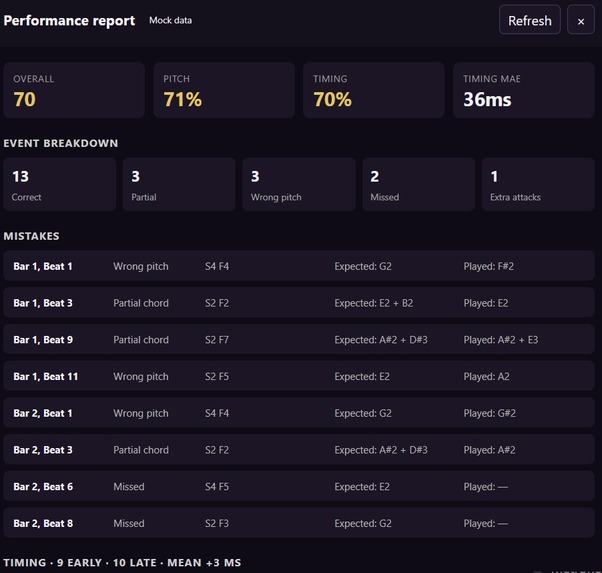This screenshot has width=602, height=573.
Task: Click the Timing 9 early 10 late summary
Action: pyautogui.click(x=122, y=563)
